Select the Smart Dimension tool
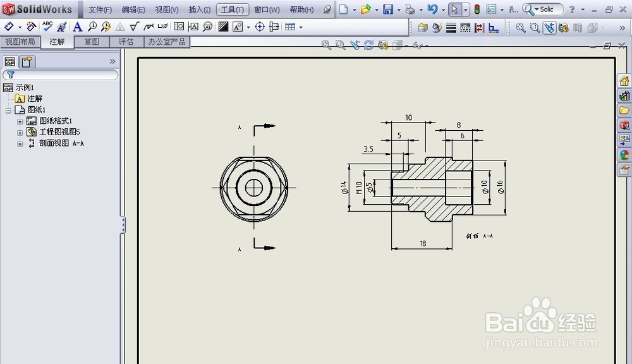The height and width of the screenshot is (364, 632). (x=9, y=27)
